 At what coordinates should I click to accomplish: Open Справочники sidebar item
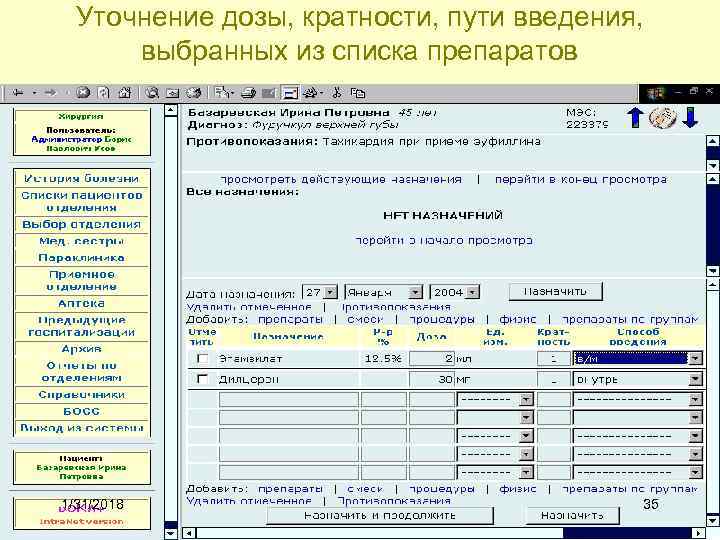click(82, 394)
